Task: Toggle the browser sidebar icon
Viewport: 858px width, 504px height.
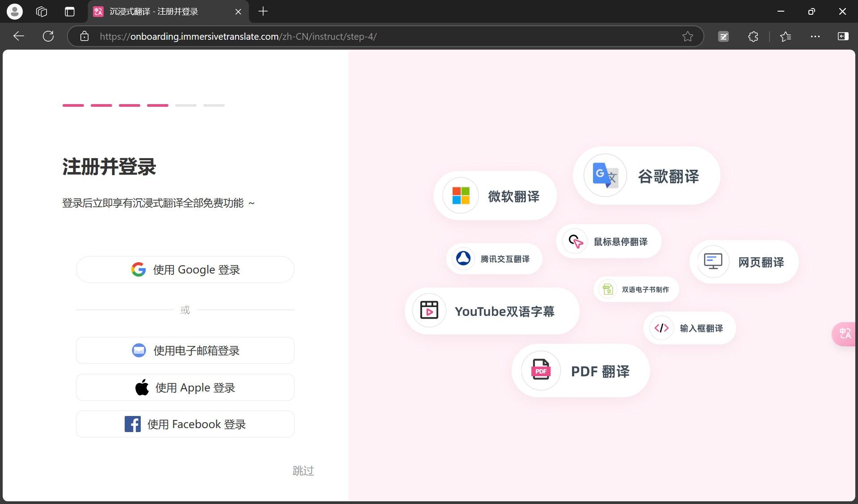Action: 843,37
